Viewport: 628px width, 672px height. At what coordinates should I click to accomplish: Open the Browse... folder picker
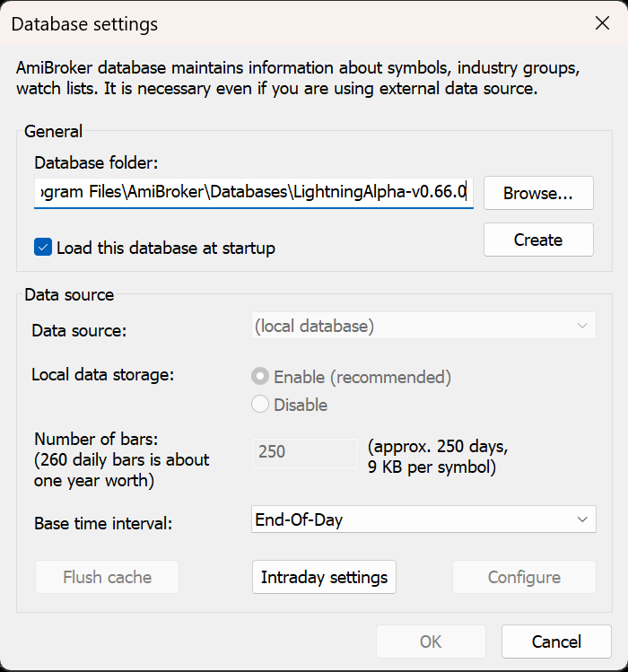[538, 193]
